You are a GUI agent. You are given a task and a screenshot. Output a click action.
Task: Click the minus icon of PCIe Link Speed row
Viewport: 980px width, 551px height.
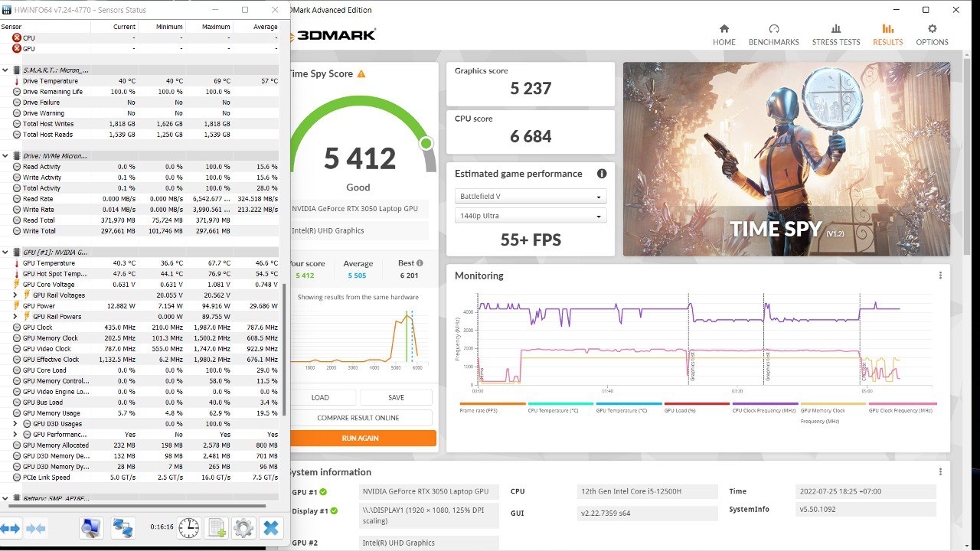(17, 477)
